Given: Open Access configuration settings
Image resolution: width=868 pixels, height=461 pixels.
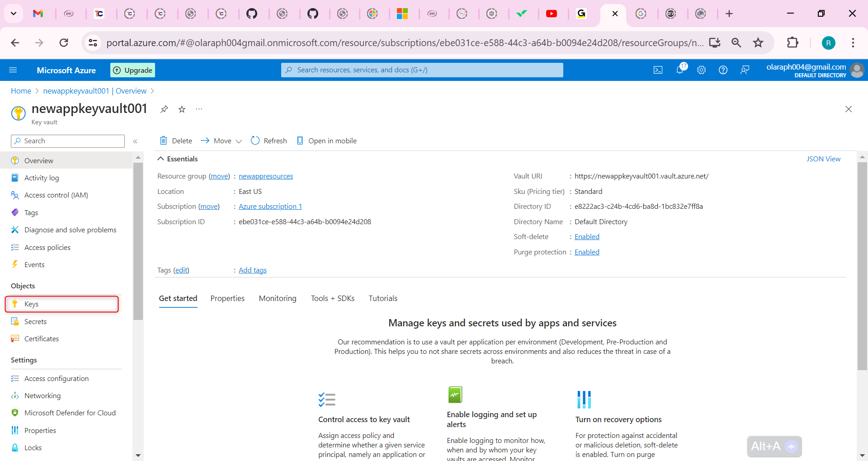Looking at the screenshot, I should (66, 378).
